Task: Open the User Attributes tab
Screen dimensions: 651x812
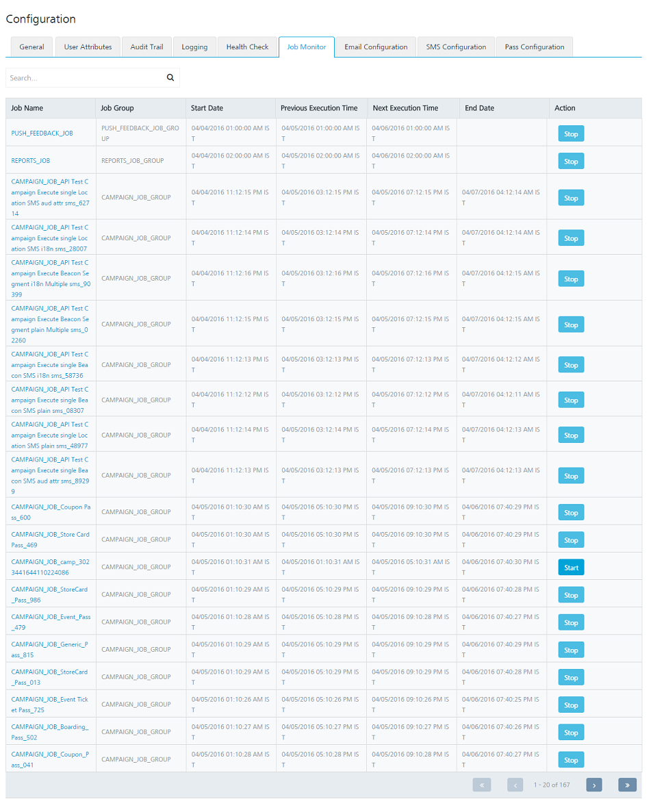Action: [88, 47]
